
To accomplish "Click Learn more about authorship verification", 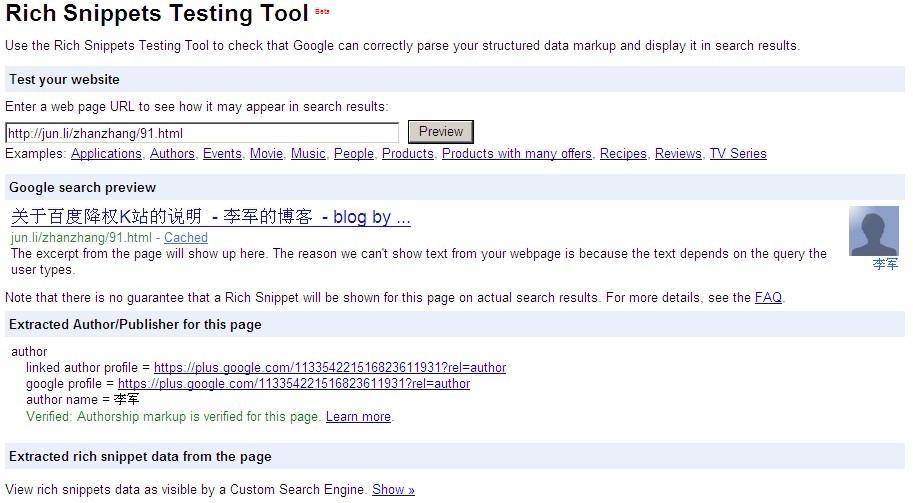I will click(x=358, y=417).
